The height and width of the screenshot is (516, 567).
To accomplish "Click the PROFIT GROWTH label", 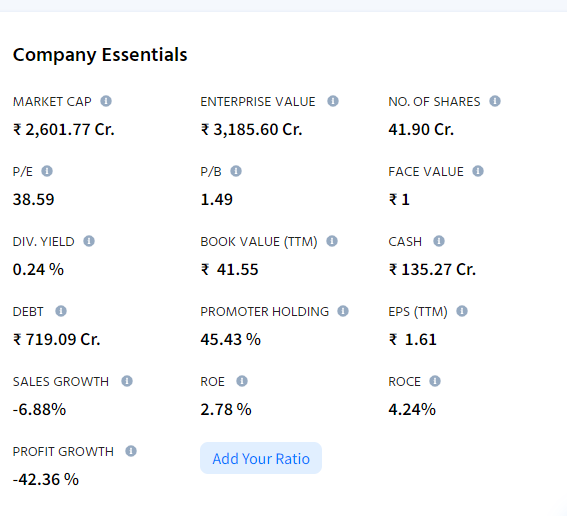I will click(x=63, y=452).
